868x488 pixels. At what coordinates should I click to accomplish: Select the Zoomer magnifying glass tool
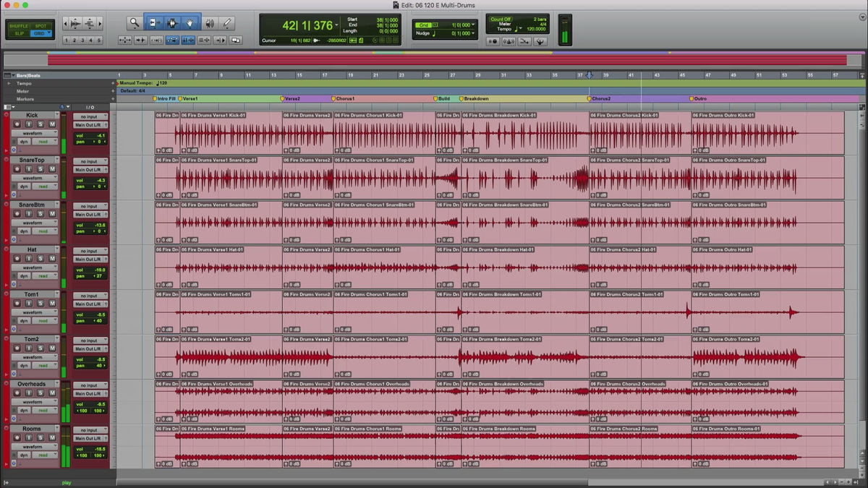[x=135, y=23]
